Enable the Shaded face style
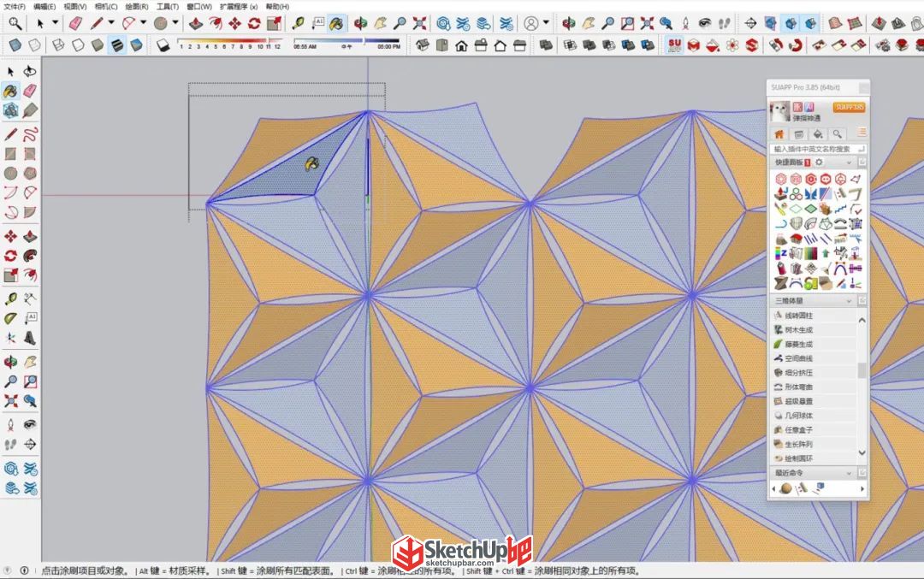The width and height of the screenshot is (924, 579). tap(98, 45)
